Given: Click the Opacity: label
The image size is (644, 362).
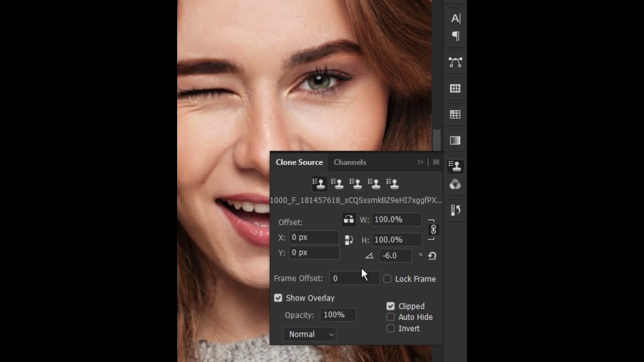Looking at the screenshot, I should click(x=299, y=315).
